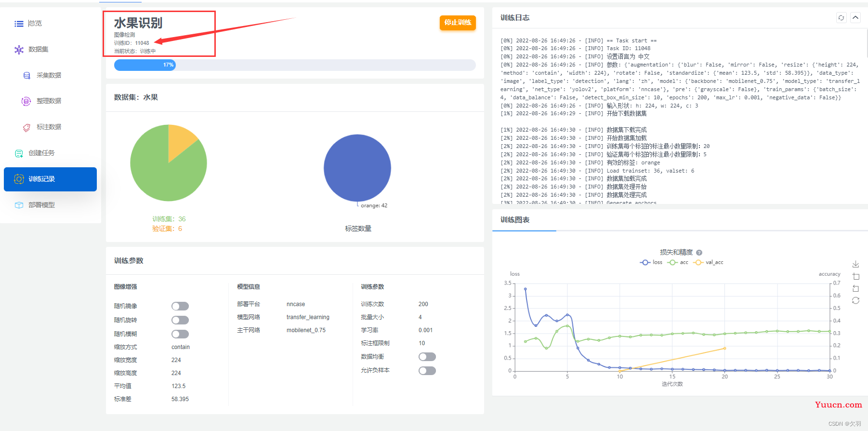Toggle the val_acc series in chart legend

tap(708, 262)
